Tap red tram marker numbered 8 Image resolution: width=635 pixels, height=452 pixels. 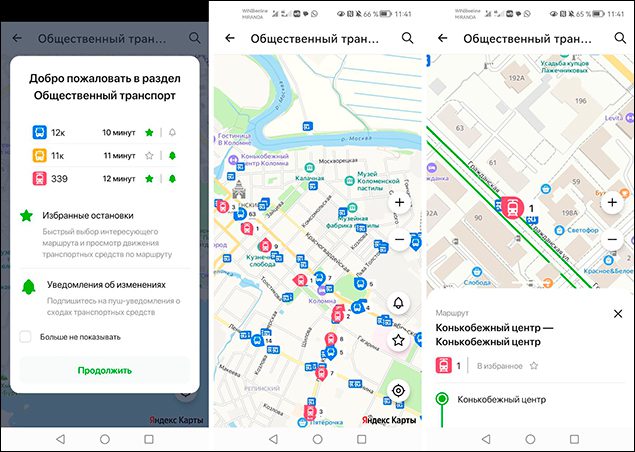[x=331, y=339]
